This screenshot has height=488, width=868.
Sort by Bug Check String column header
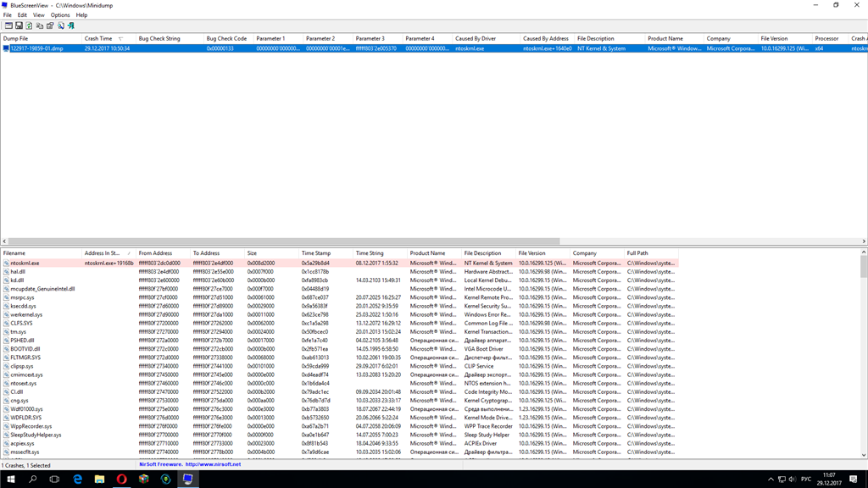(170, 39)
